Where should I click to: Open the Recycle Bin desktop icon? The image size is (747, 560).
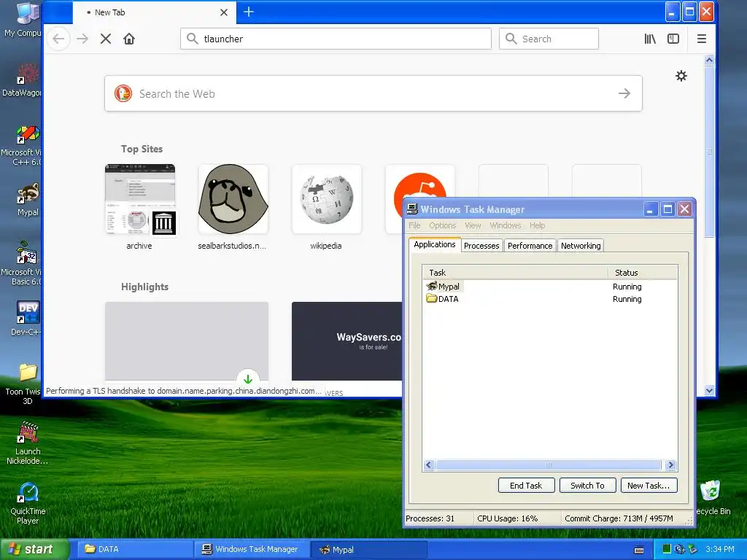pos(712,497)
